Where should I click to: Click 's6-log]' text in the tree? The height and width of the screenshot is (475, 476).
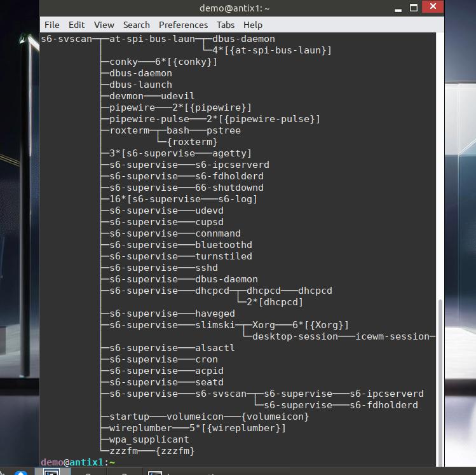[x=238, y=199]
